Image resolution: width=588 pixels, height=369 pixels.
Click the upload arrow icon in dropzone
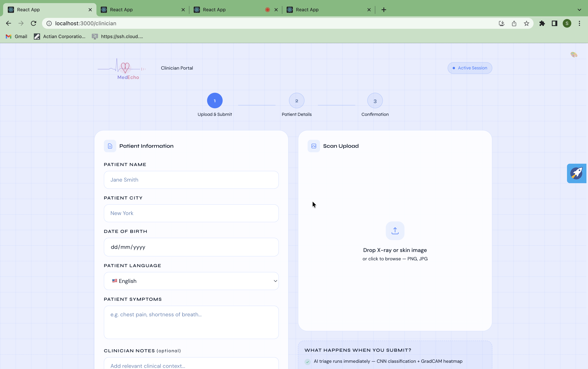pyautogui.click(x=395, y=231)
